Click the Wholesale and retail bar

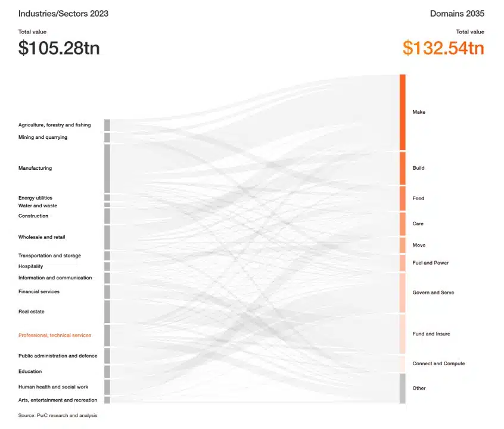(107, 237)
